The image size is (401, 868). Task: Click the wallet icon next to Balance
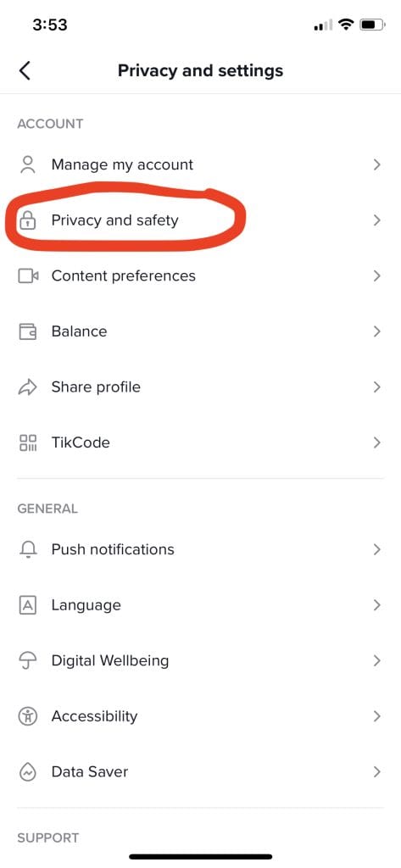click(x=28, y=331)
